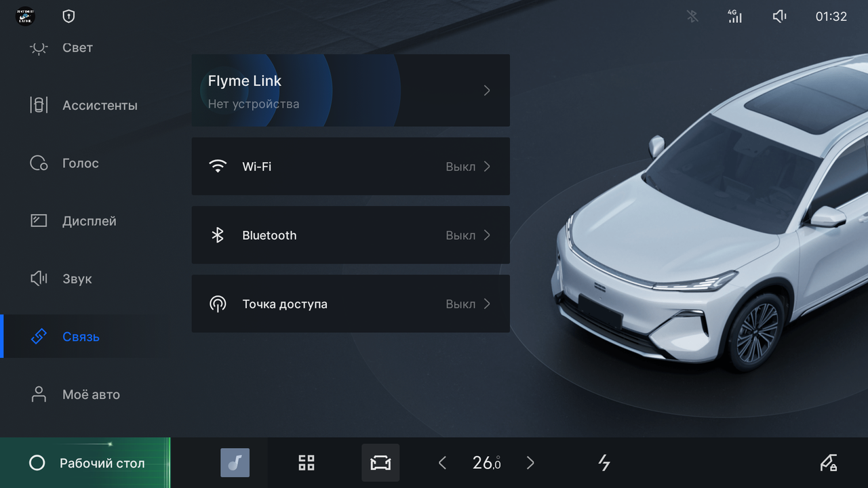Decrease temperature with left arrow
This screenshot has height=488, width=868.
pyautogui.click(x=442, y=463)
